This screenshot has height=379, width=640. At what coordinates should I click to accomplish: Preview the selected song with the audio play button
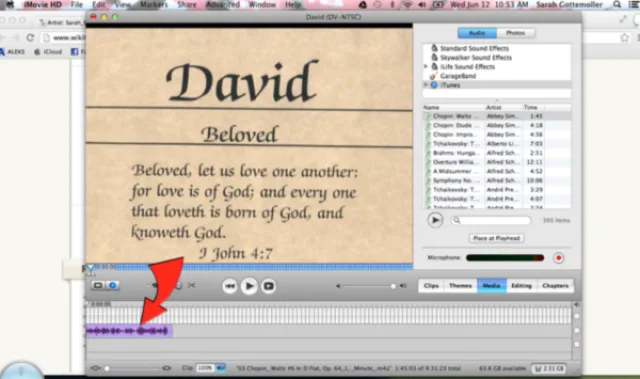(435, 220)
